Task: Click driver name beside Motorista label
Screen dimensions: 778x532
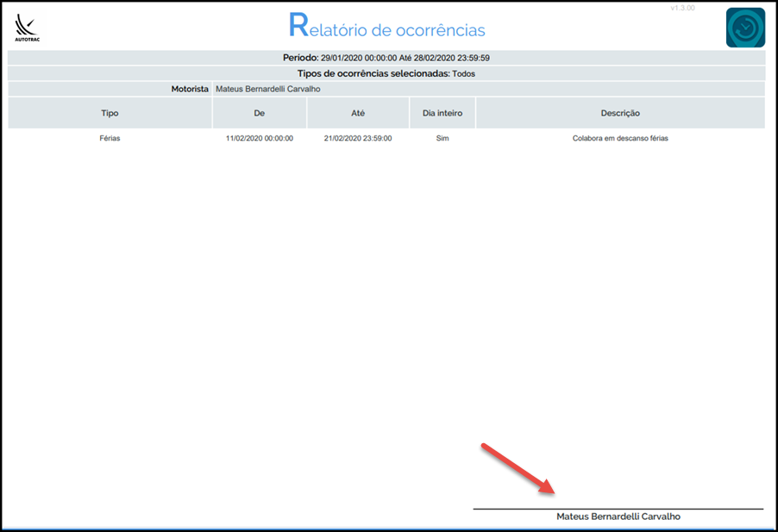Action: [x=268, y=90]
